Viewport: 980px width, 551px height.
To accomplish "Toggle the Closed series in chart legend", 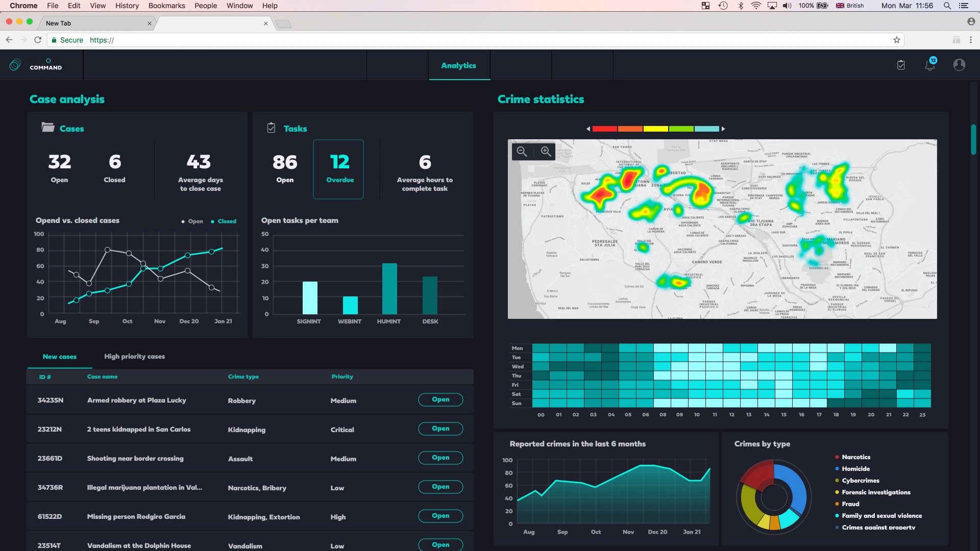I will pos(224,221).
